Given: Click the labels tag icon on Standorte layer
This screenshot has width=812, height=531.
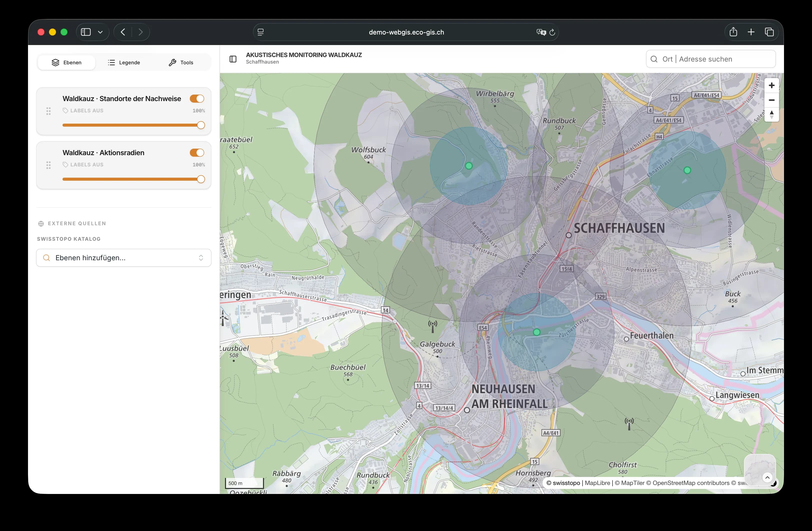Looking at the screenshot, I should pos(65,111).
